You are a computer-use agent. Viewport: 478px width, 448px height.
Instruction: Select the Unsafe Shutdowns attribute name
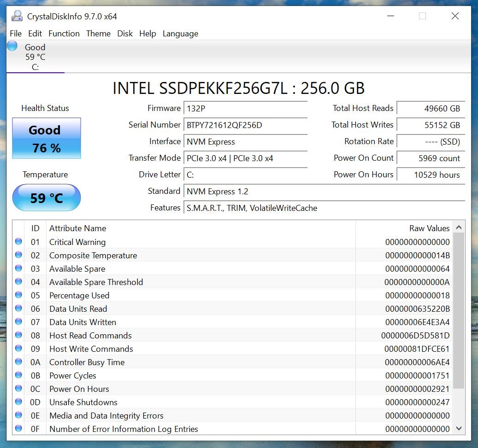83,402
